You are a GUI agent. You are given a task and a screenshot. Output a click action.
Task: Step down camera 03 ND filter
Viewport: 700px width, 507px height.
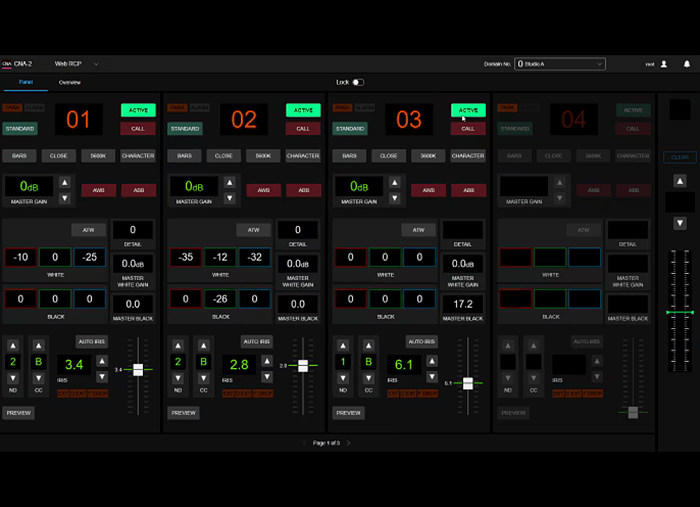coord(343,378)
